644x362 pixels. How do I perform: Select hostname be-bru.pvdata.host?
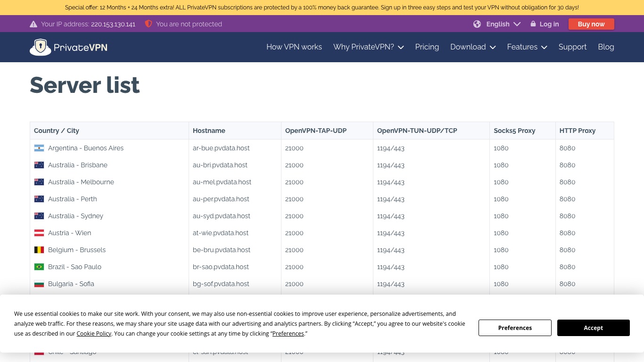(x=222, y=250)
